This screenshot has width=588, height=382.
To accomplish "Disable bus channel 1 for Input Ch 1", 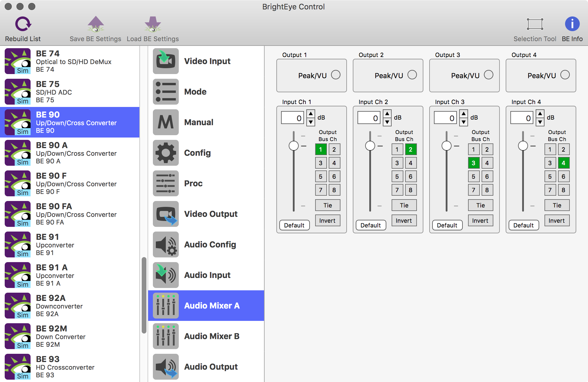I will [x=321, y=149].
